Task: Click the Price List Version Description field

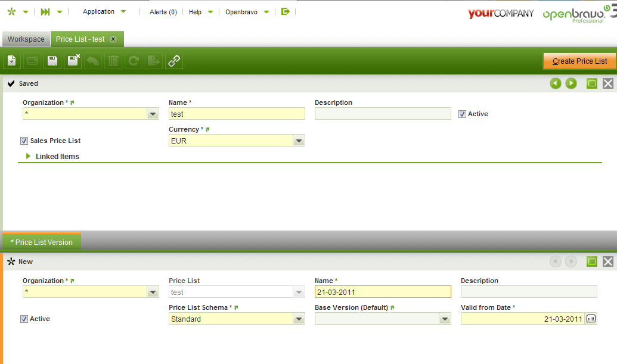Action: 529,292
